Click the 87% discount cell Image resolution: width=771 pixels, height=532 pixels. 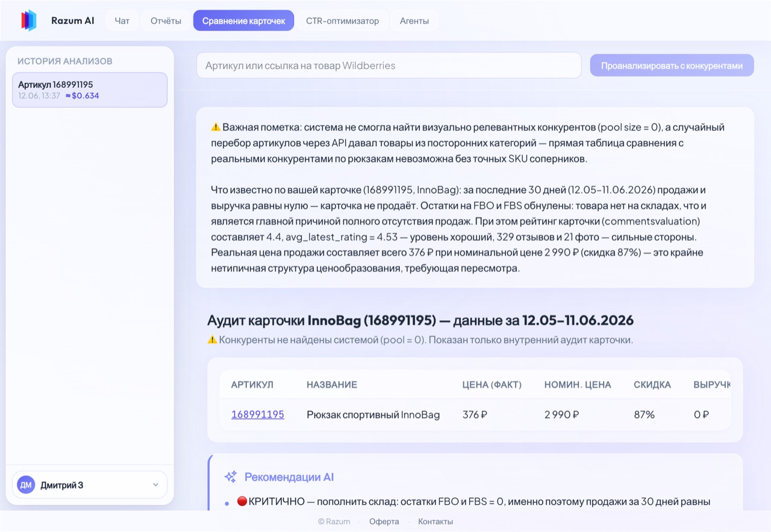[644, 414]
